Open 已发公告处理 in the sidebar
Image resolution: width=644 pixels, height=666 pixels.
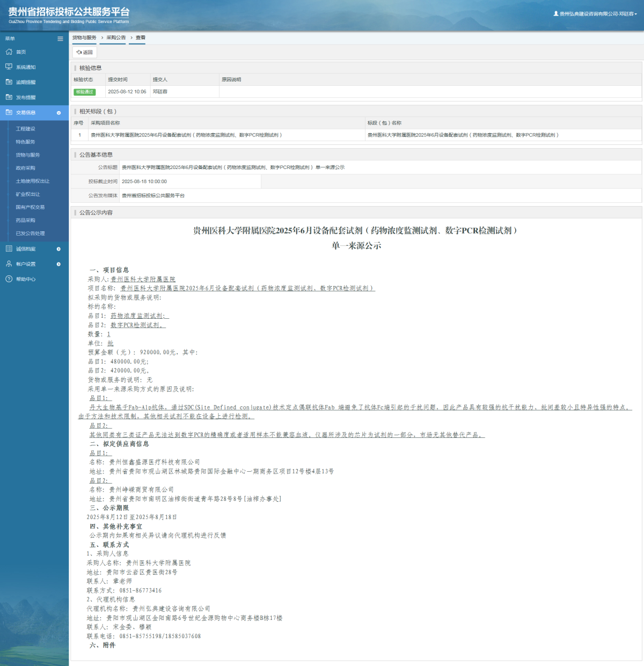[x=30, y=233]
